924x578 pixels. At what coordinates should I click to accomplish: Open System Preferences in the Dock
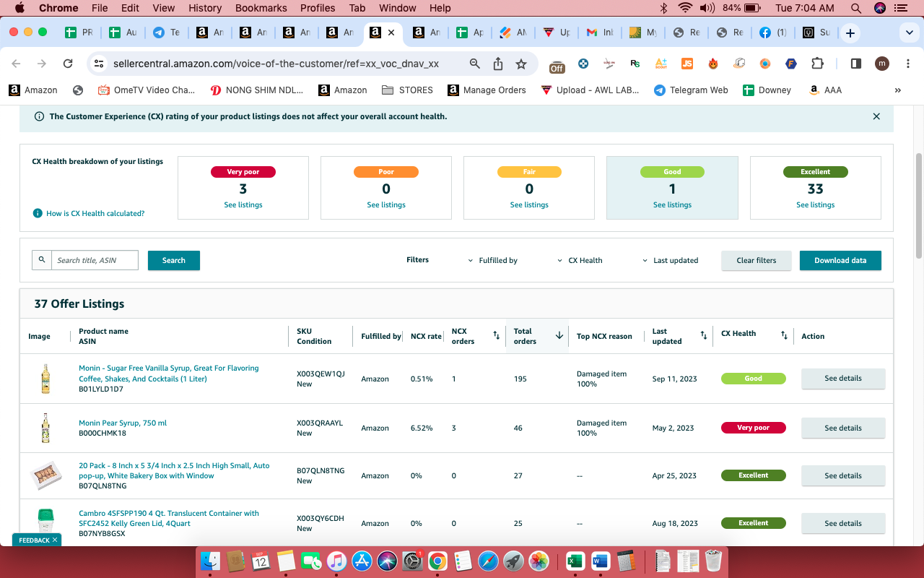click(412, 561)
